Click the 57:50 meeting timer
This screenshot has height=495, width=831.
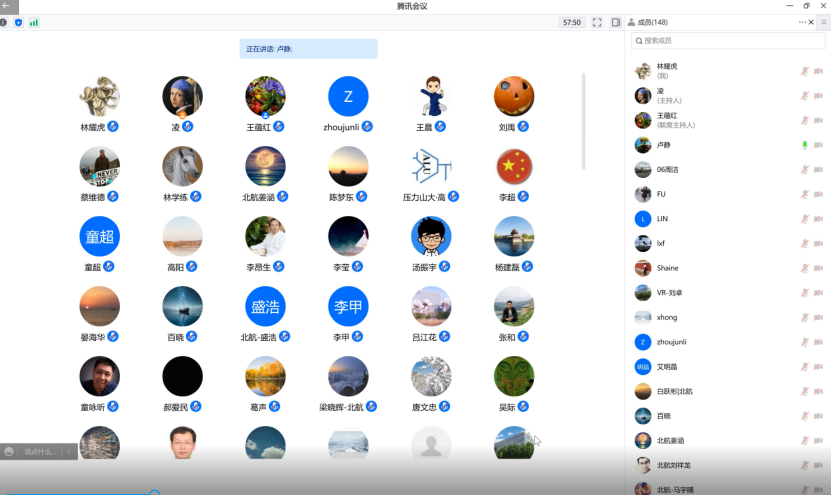point(571,22)
